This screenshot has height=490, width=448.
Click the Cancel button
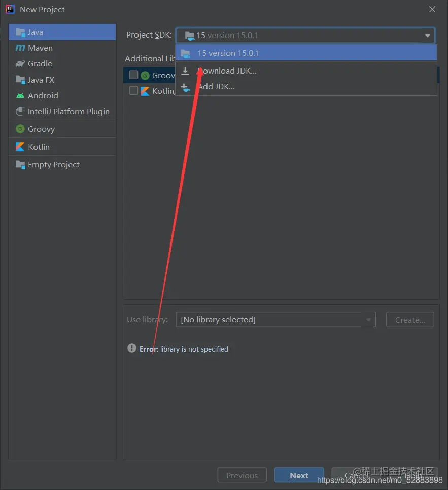tap(357, 475)
